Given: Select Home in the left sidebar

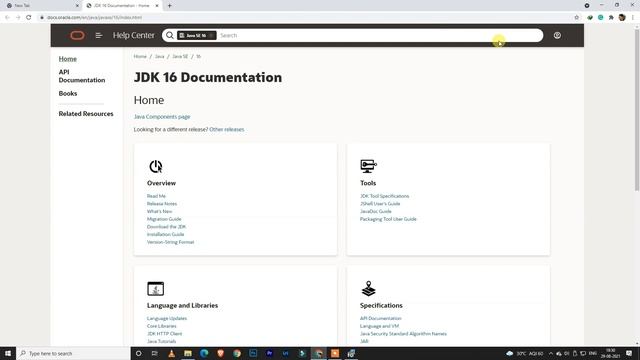Looking at the screenshot, I should coord(67,59).
